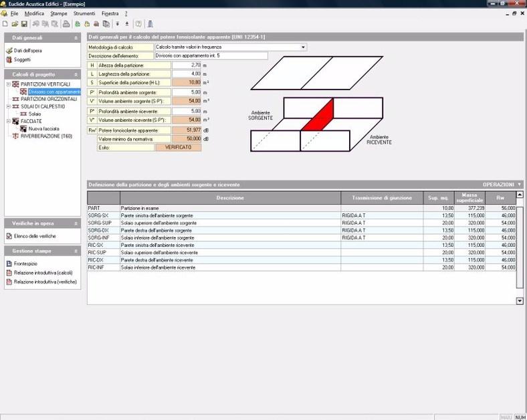
Task: Collapse the PARTIZIONI VERTICALI tree node
Action: pos(8,84)
